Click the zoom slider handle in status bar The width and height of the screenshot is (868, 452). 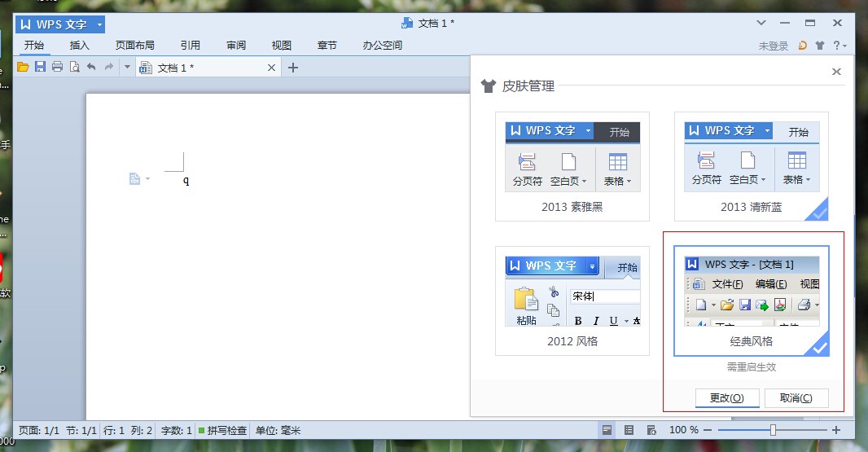[773, 430]
